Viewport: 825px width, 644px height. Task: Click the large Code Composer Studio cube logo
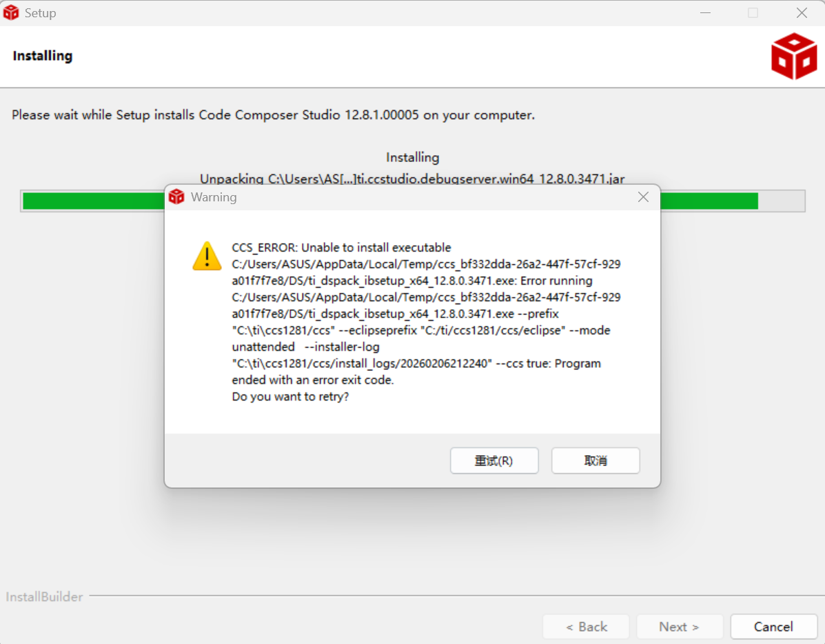coord(794,57)
